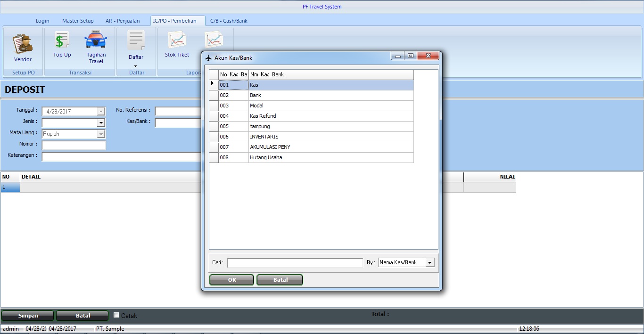Viewport: 644px width, 334px height.
Task: Click Batal button in Akun Kas/Bank dialog
Action: [x=280, y=280]
